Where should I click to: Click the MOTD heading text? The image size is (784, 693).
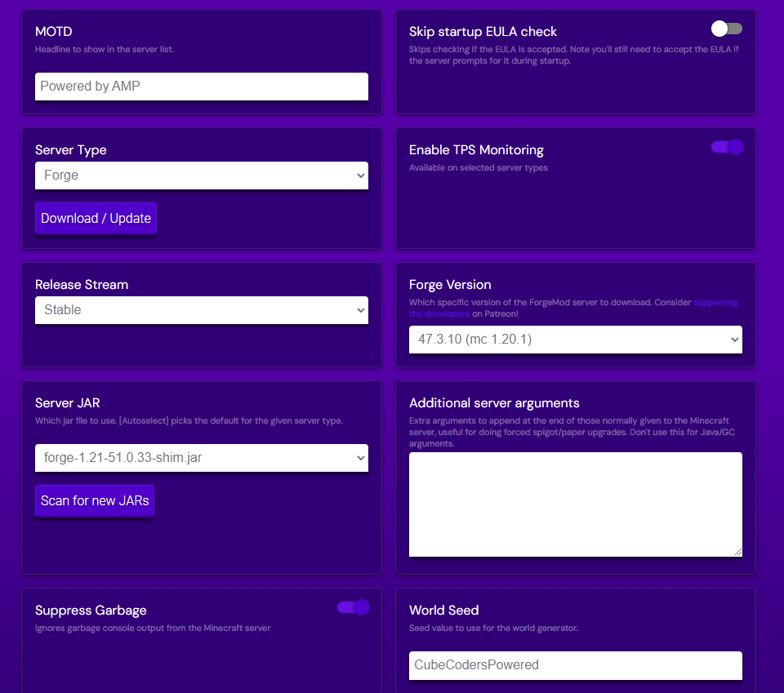click(54, 32)
